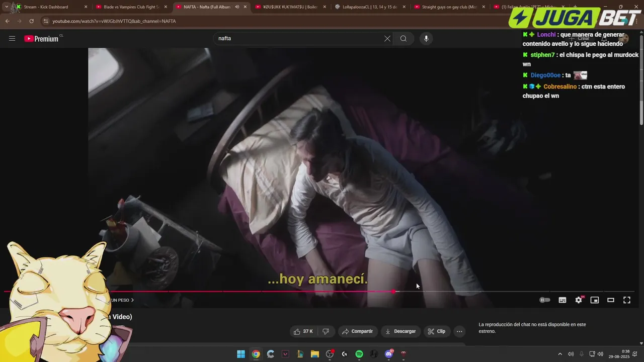
Task: Open Discord from the taskbar
Action: tap(388, 354)
